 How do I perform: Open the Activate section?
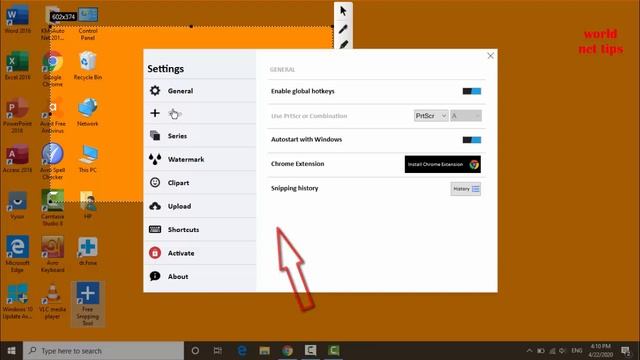pyautogui.click(x=200, y=253)
